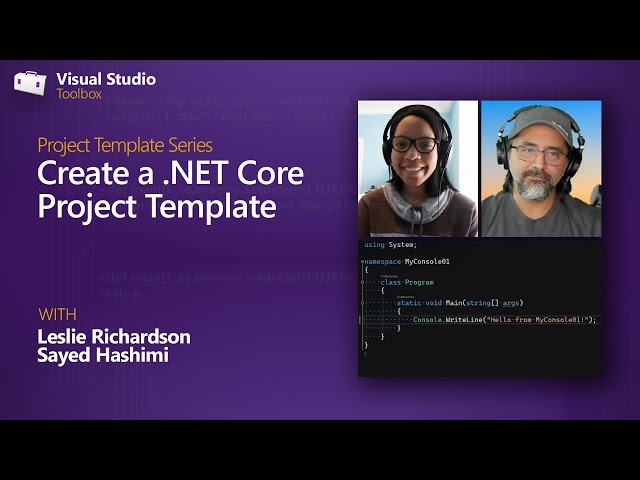The image size is (640, 480).
Task: Click the 'class Program' code line
Action: (x=407, y=282)
